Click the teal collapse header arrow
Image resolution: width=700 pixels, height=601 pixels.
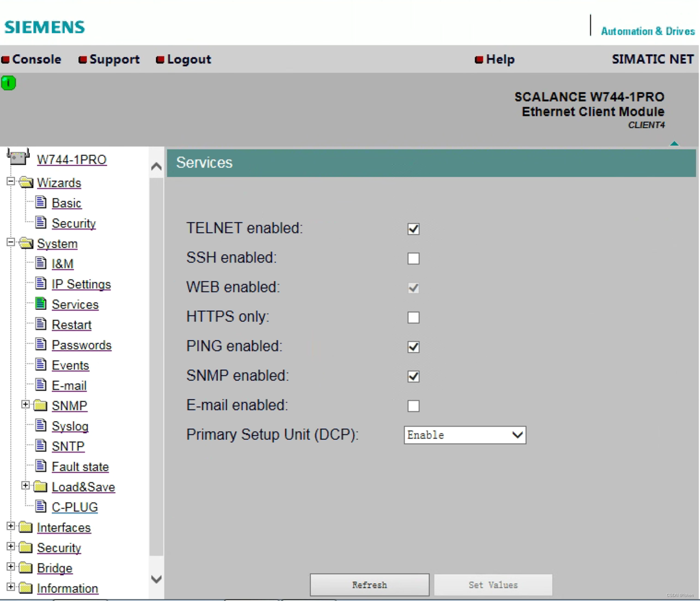point(674,143)
